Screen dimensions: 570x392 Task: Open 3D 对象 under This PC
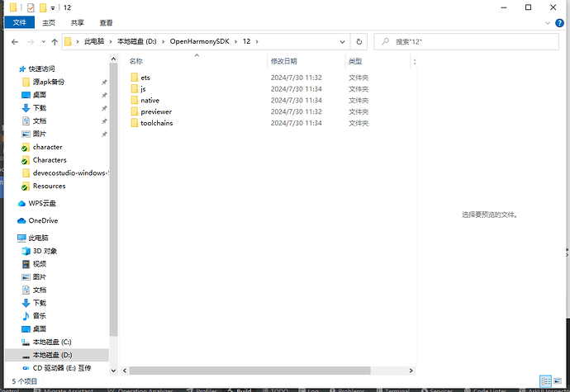(45, 251)
